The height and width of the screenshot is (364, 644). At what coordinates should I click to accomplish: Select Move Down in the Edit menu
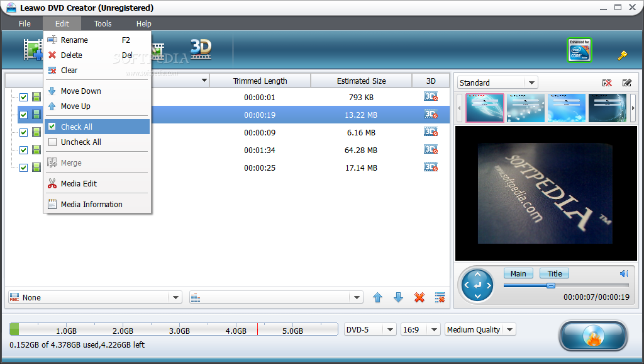coord(97,91)
